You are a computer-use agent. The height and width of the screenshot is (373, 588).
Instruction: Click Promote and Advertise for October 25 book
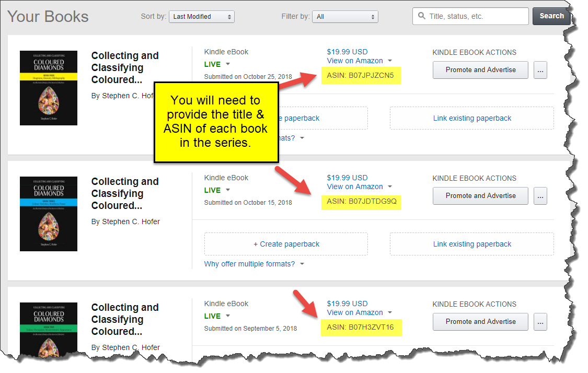pyautogui.click(x=480, y=70)
